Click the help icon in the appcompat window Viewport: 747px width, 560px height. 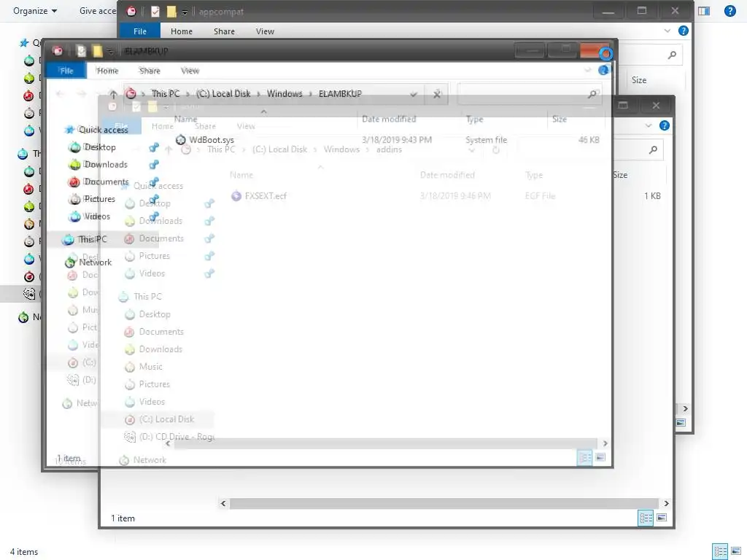[x=683, y=31]
